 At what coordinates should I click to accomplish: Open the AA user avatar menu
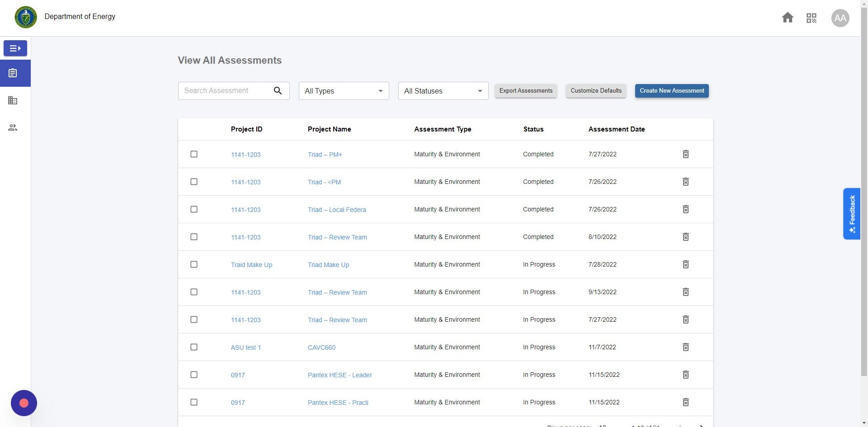tap(840, 18)
